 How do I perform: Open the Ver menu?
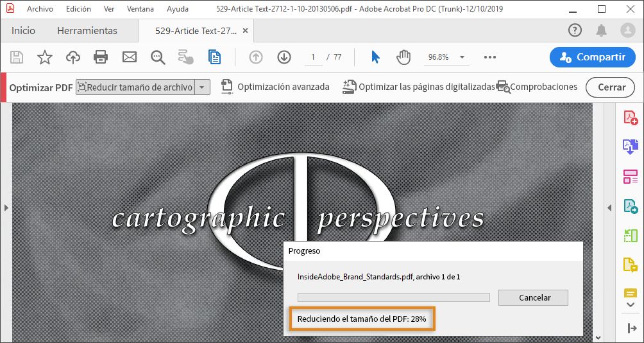point(109,8)
